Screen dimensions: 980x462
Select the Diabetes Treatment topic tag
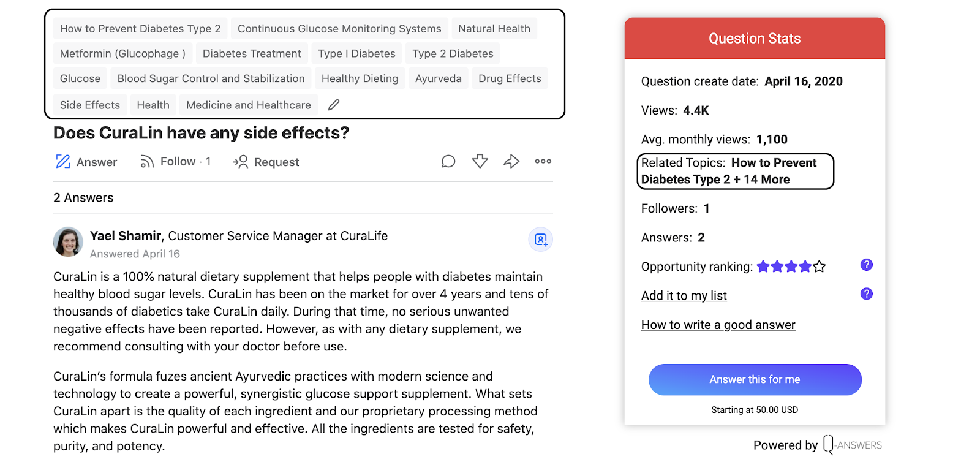tap(252, 54)
